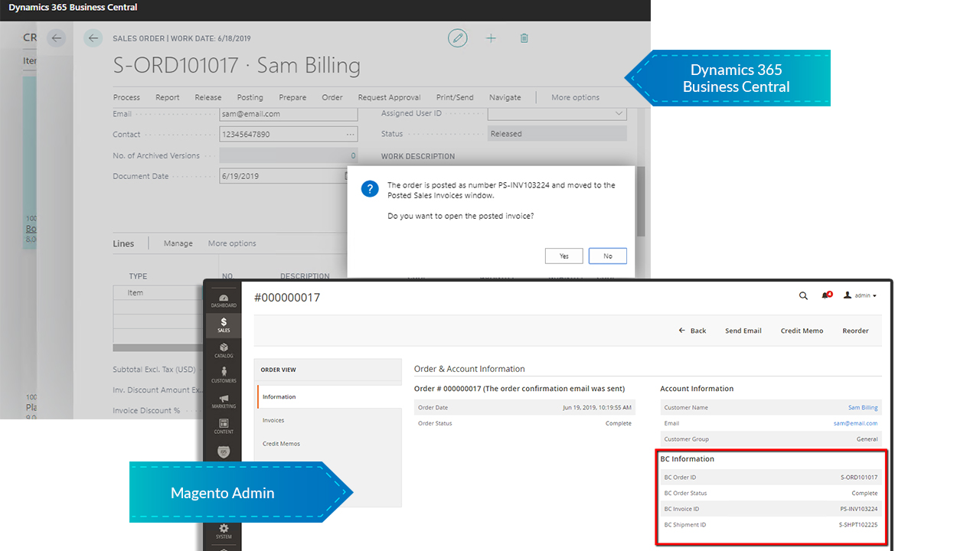This screenshot has width=980, height=551.
Task: Open the Marketing section
Action: [x=224, y=401]
